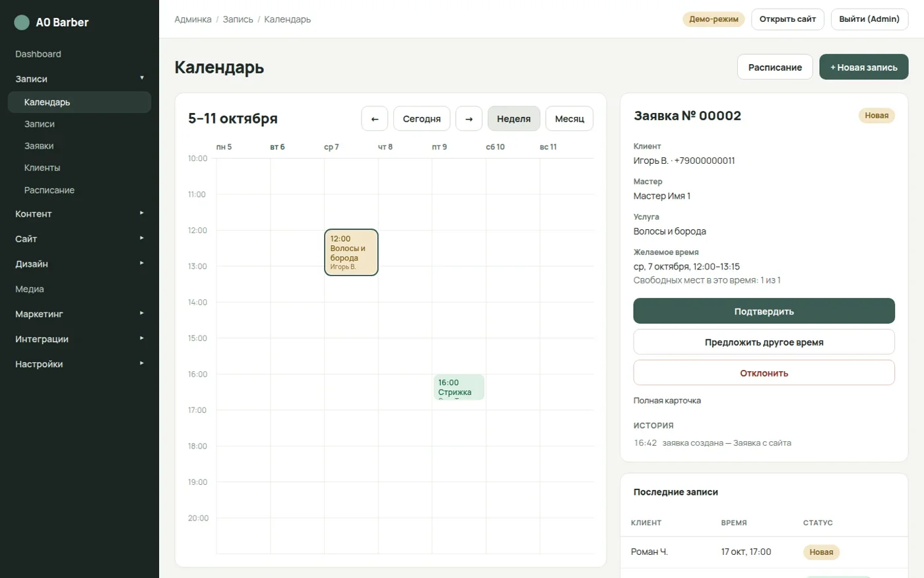924x578 pixels.
Task: Open the Полная карточка link
Action: coord(667,401)
